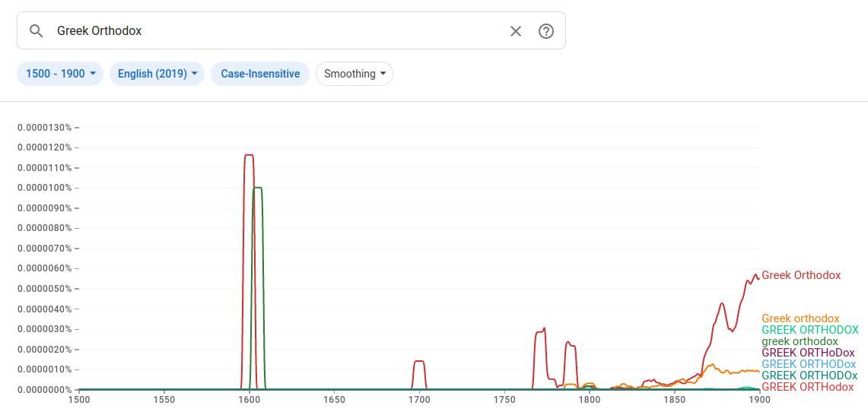Click the red "GREEK ORTHodox" bottom legend label

807,387
